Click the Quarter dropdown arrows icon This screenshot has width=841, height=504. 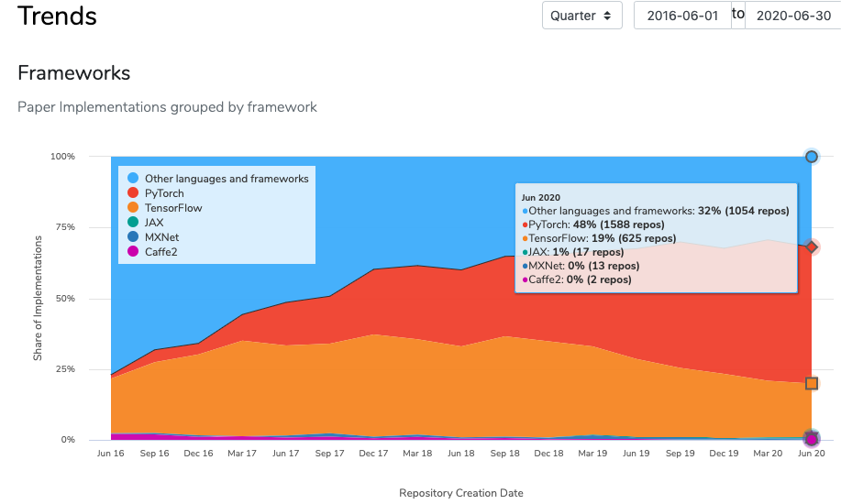(607, 16)
